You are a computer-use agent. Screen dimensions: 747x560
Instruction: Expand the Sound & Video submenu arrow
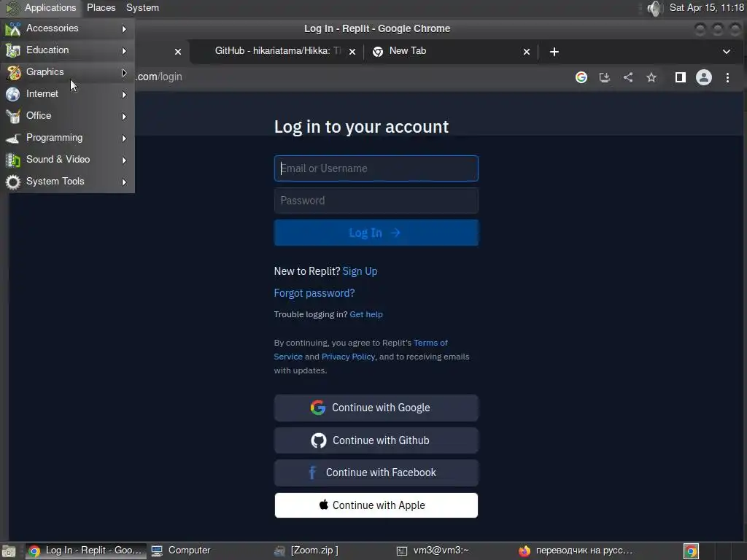click(x=124, y=160)
